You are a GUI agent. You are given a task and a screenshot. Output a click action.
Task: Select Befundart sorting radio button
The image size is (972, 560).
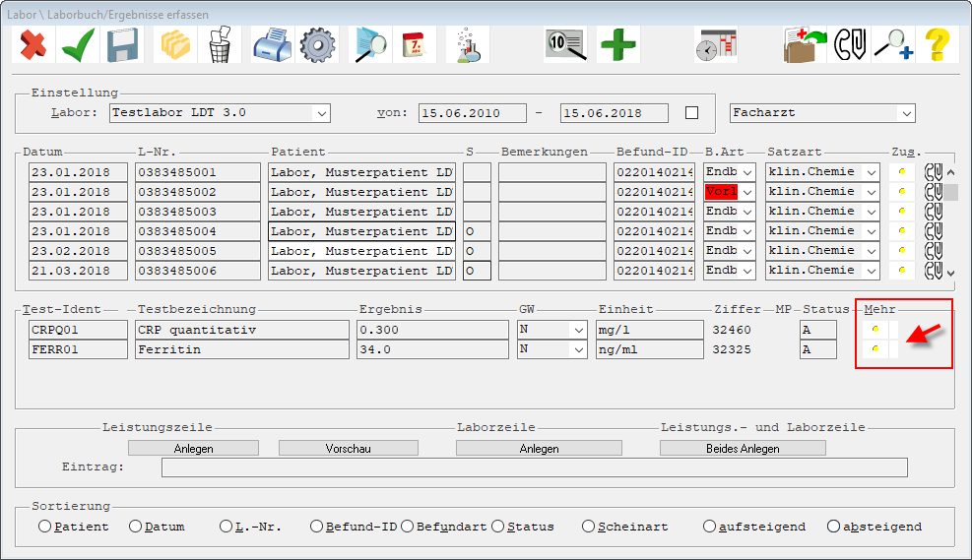point(407,527)
